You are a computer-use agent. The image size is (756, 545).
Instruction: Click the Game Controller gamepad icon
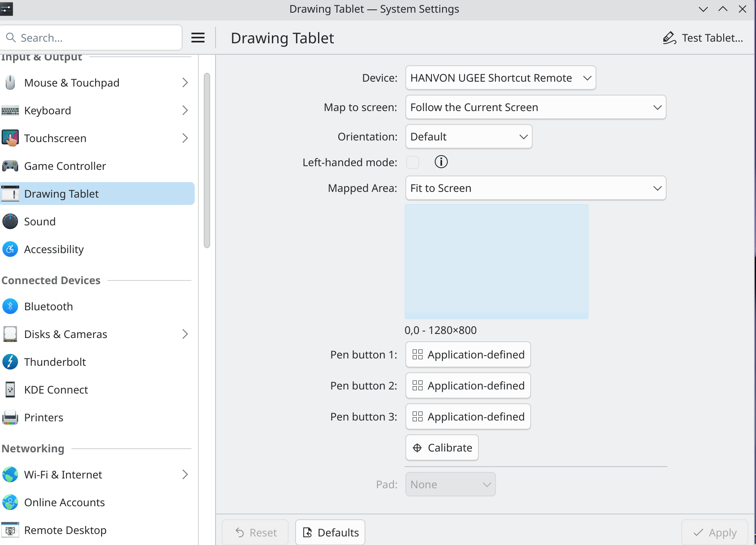tap(10, 166)
